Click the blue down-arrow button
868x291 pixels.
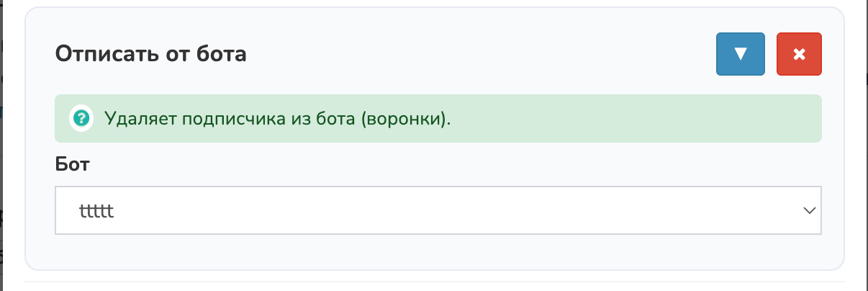[x=740, y=54]
